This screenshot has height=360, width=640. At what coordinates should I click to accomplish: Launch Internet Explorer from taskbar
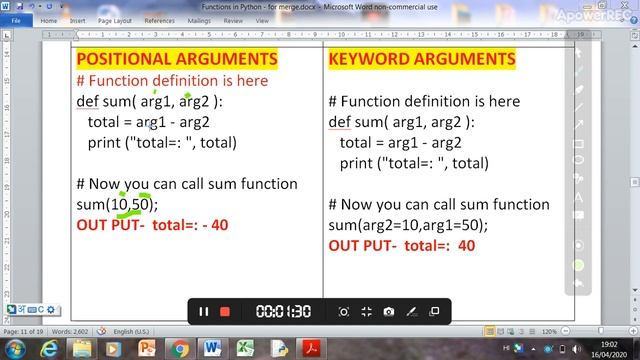pos(49,349)
